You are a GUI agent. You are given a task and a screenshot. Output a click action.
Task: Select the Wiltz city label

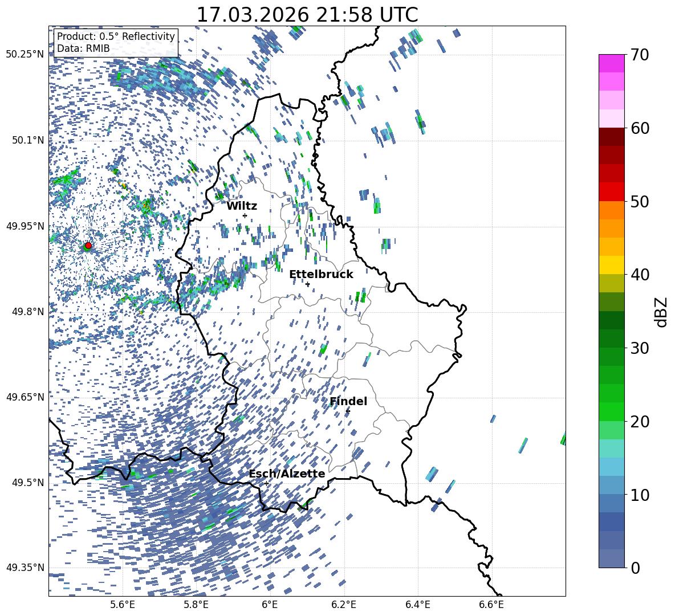point(242,206)
